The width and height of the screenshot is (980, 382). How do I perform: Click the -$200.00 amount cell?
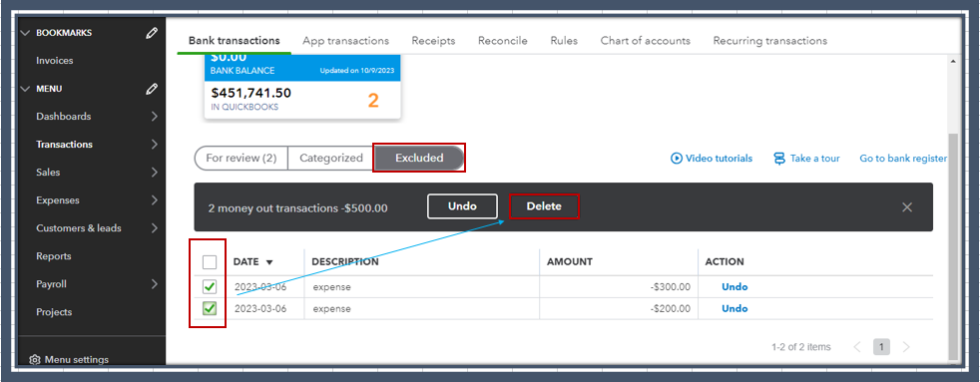(670, 308)
